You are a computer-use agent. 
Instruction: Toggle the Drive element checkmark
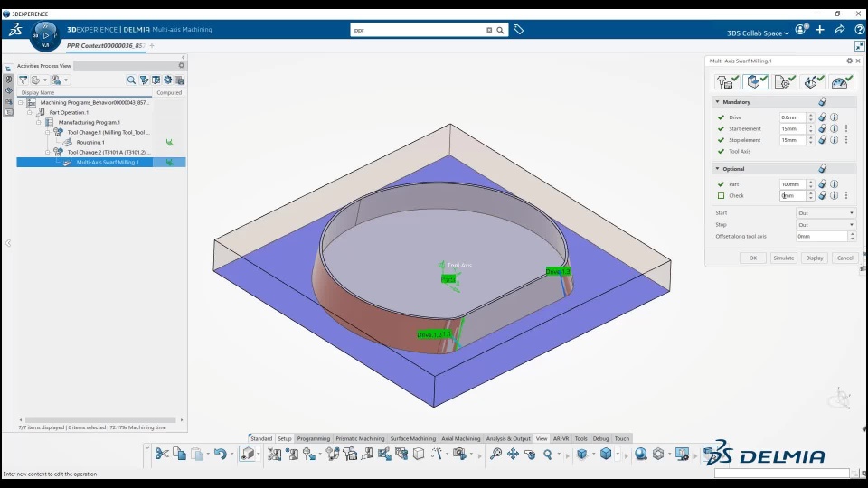(x=721, y=117)
